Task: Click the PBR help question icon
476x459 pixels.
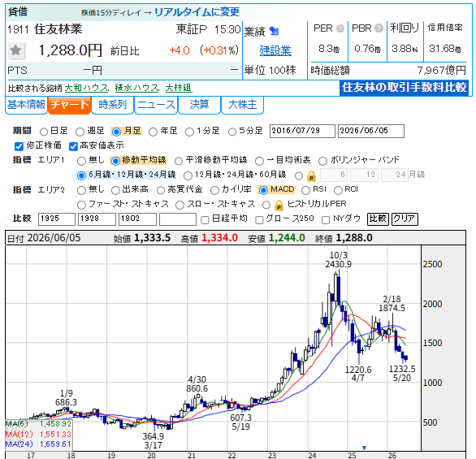Action: tap(379, 28)
